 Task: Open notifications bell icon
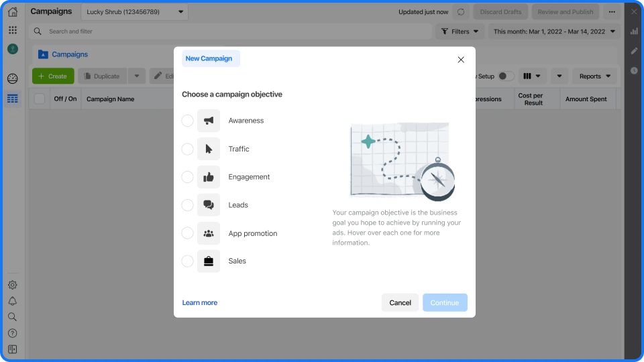pyautogui.click(x=13, y=301)
